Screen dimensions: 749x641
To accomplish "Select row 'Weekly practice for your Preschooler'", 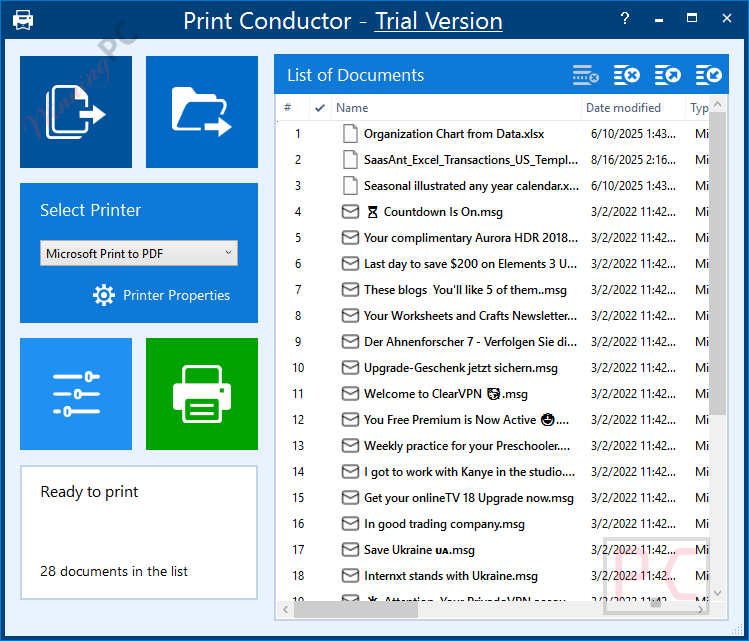I will click(x=494, y=446).
